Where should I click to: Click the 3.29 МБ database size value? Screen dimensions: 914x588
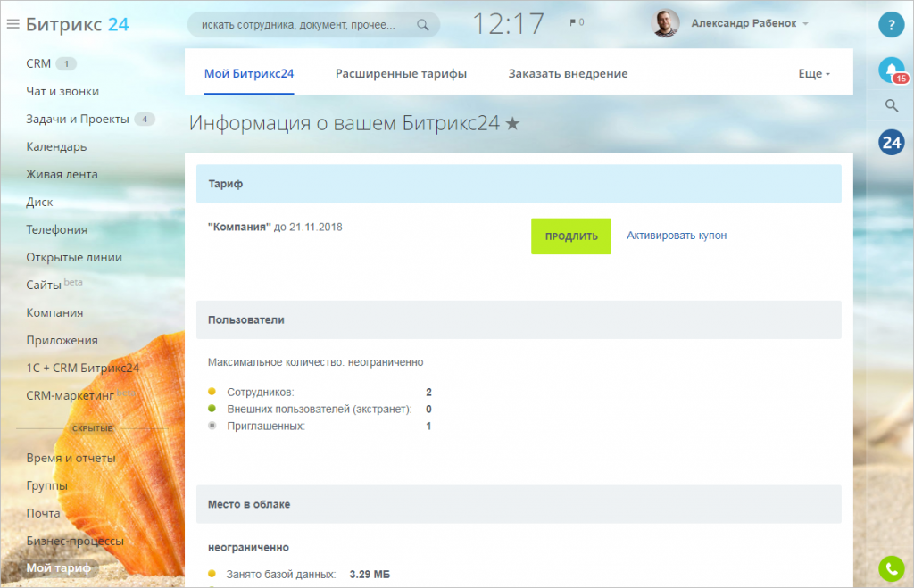click(370, 575)
